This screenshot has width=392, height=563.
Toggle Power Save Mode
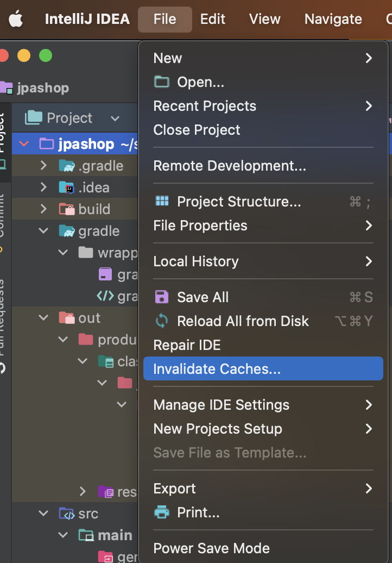[x=263, y=548]
